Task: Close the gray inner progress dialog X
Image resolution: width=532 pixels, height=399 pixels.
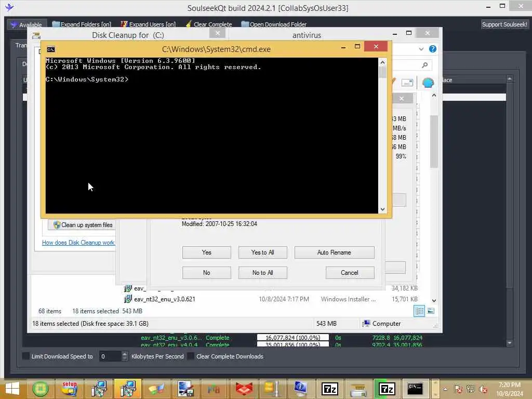Action: click(x=402, y=98)
